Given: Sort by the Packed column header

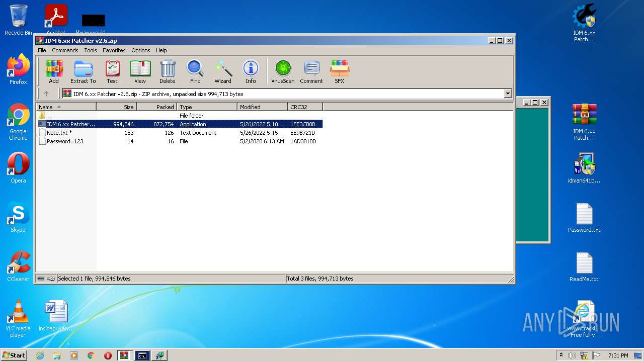Looking at the screenshot, I should (x=156, y=107).
